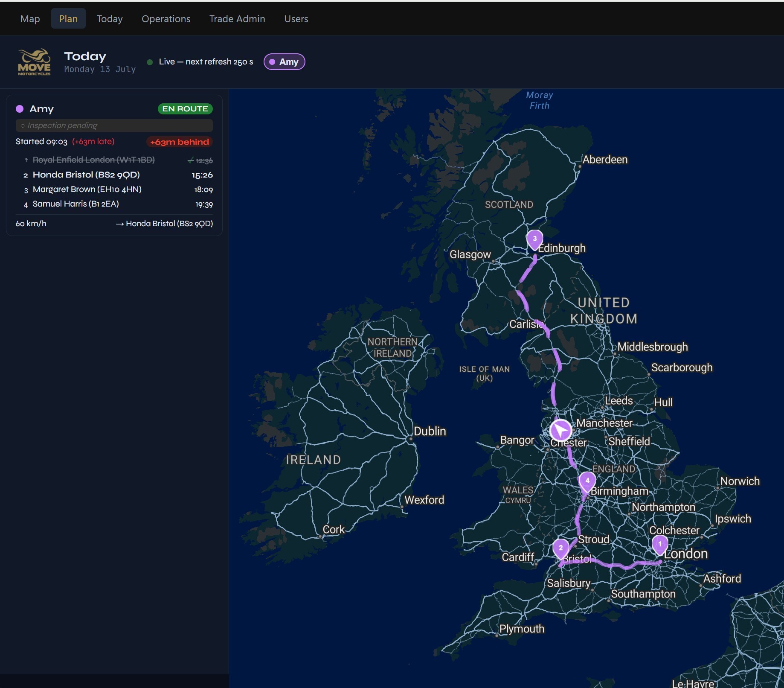This screenshot has width=784, height=688.
Task: Click the Live next refresh countdown text
Action: tap(206, 62)
